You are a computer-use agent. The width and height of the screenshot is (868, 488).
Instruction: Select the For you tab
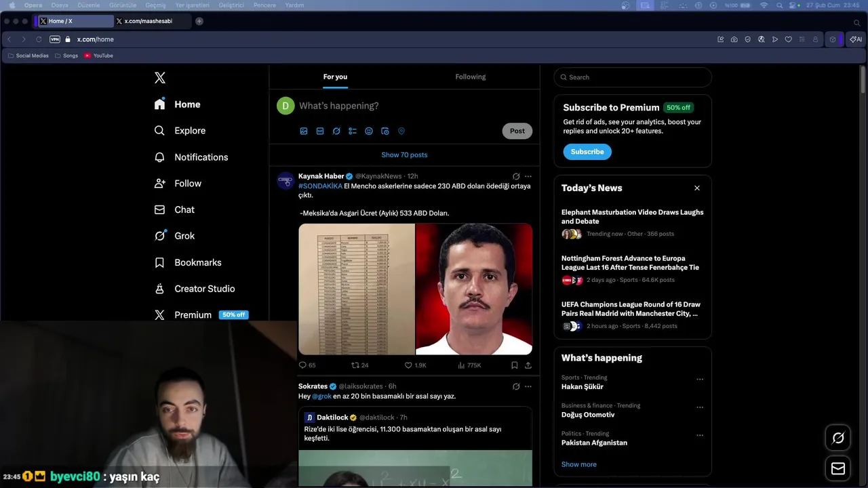tap(335, 77)
